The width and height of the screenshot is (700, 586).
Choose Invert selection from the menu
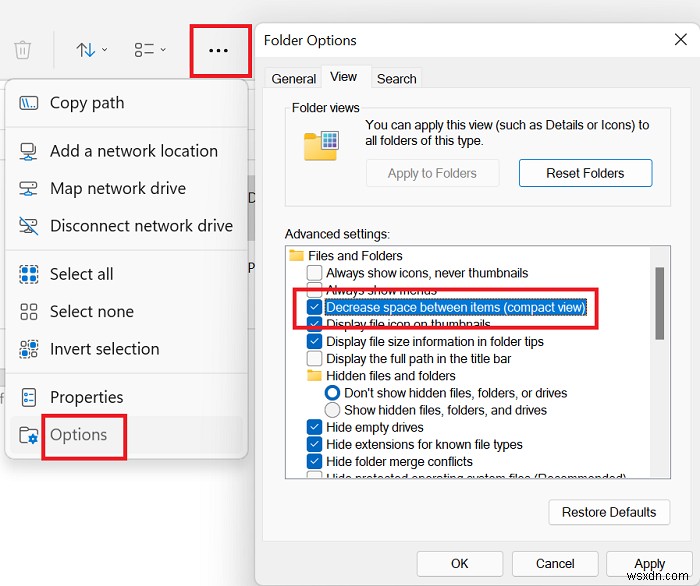[126, 349]
